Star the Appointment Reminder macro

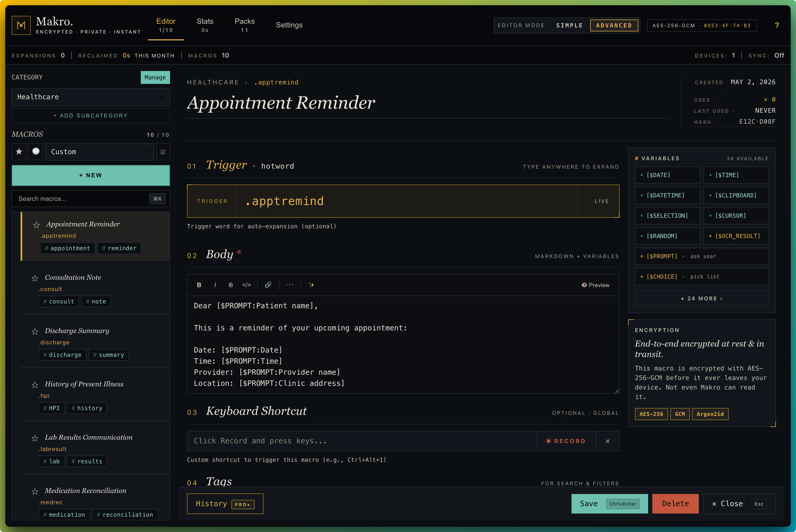coord(36,225)
